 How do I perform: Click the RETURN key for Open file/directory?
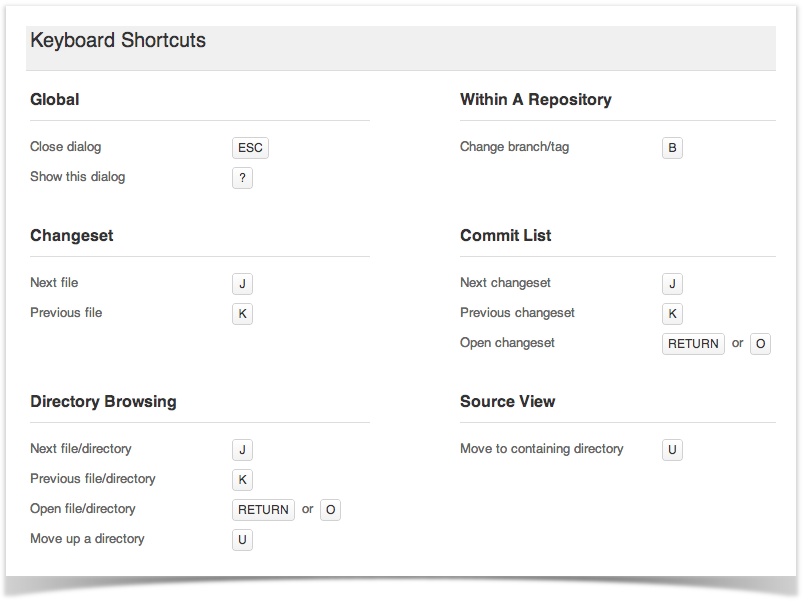tap(263, 509)
